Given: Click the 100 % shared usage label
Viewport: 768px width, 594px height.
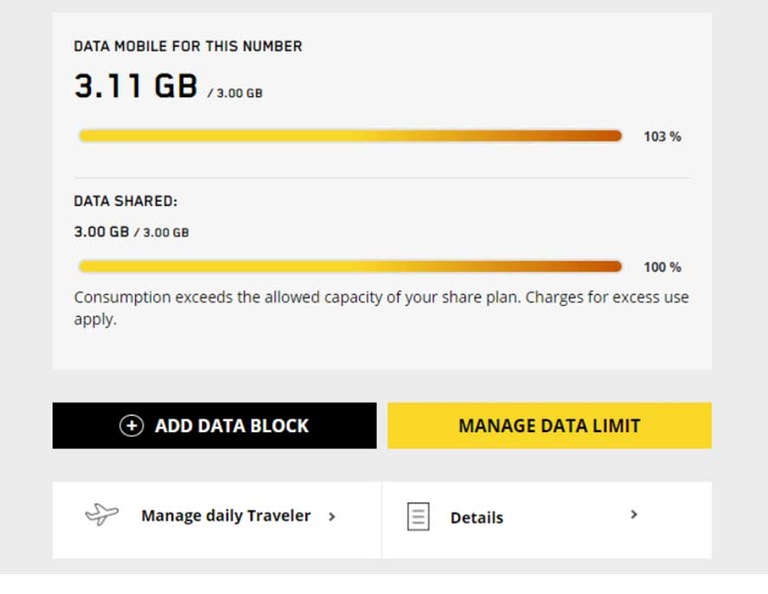Looking at the screenshot, I should coord(662,268).
